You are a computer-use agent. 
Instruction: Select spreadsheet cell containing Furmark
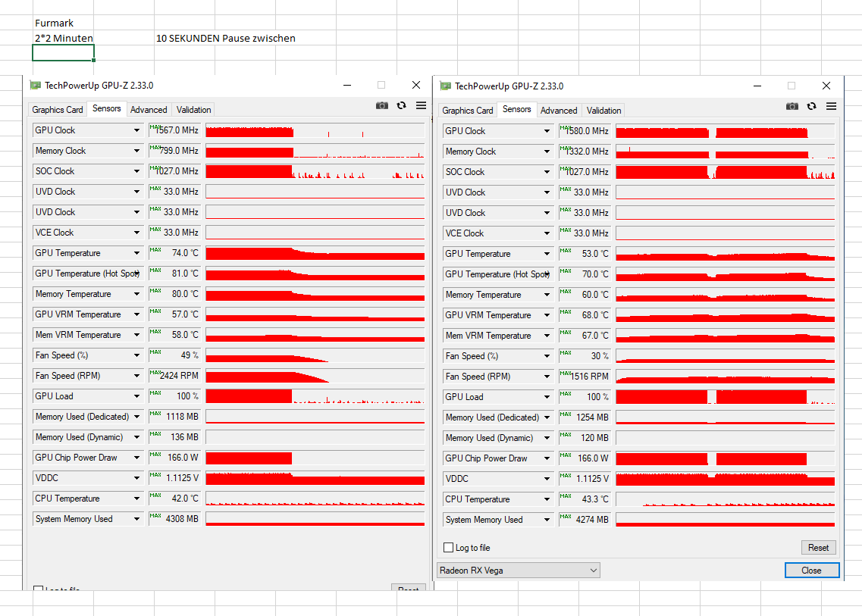[63, 23]
